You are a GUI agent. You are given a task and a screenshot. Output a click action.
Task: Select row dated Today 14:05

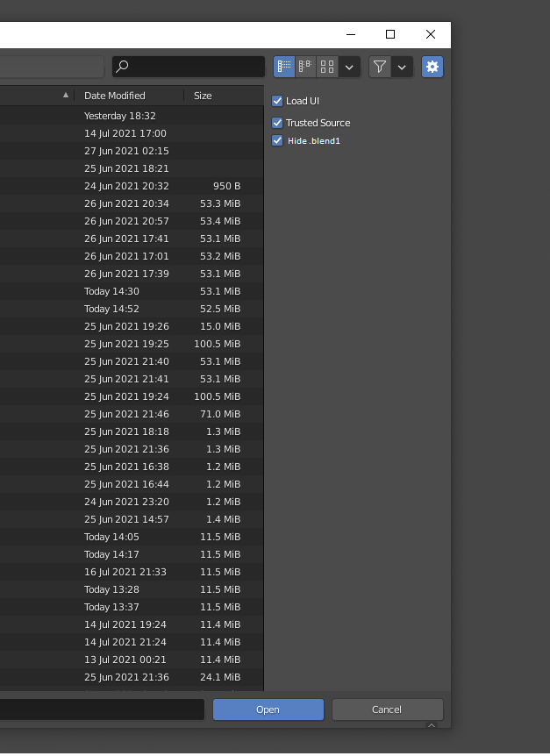tap(132, 537)
